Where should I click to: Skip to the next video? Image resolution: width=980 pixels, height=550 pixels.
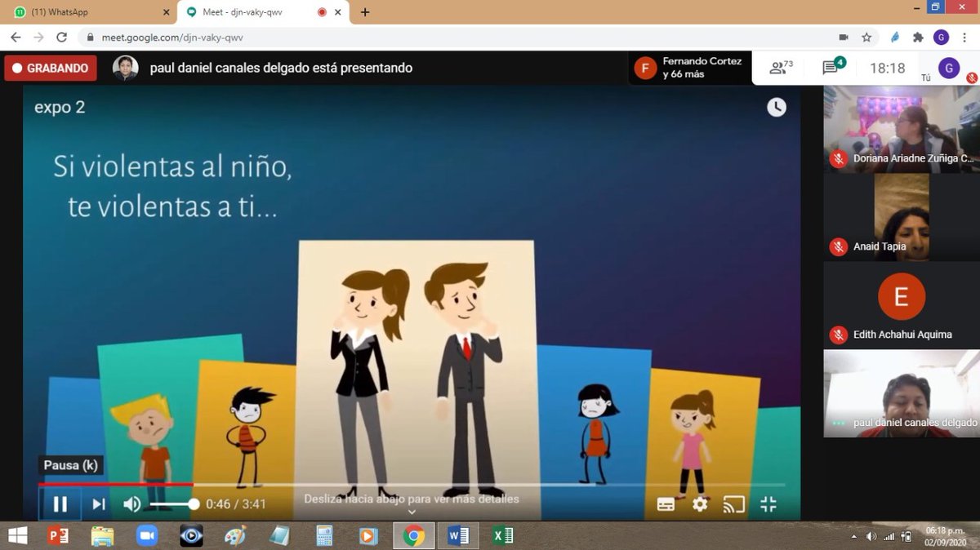point(99,504)
